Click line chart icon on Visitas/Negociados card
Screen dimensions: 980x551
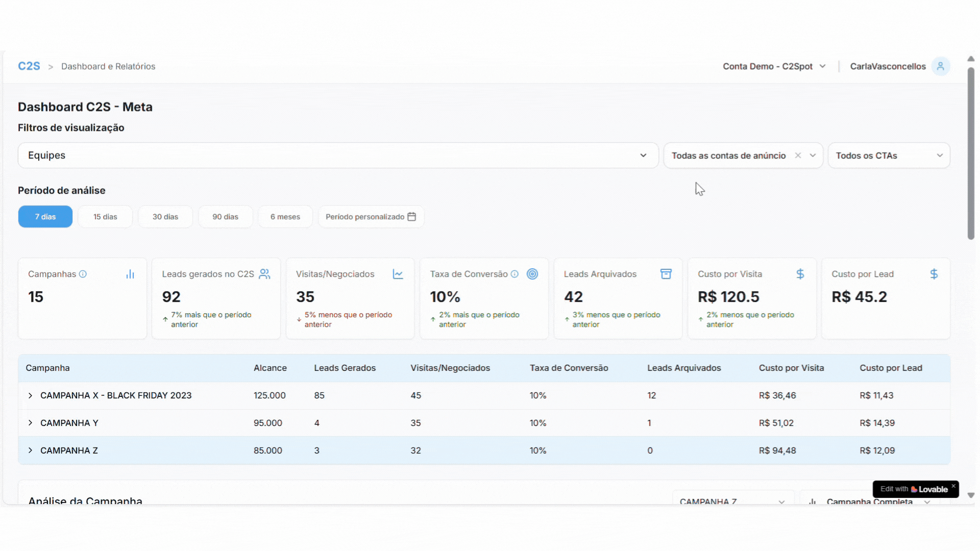pyautogui.click(x=398, y=274)
